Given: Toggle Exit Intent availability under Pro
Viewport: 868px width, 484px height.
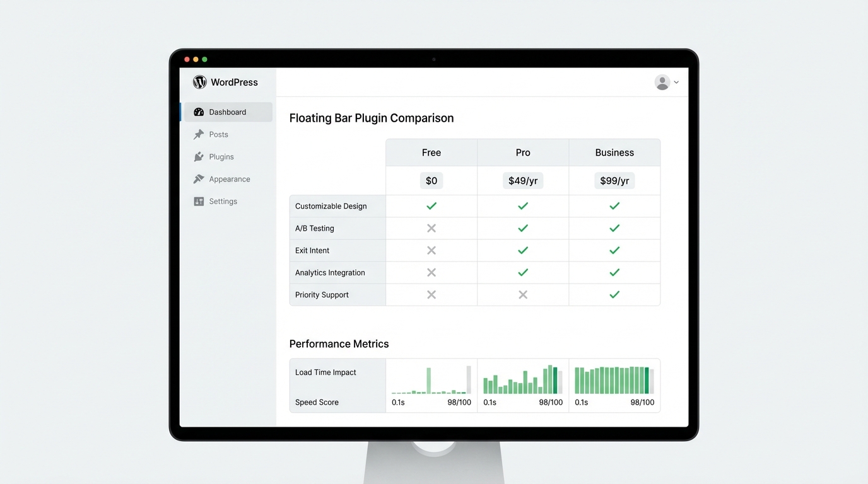Looking at the screenshot, I should (522, 250).
